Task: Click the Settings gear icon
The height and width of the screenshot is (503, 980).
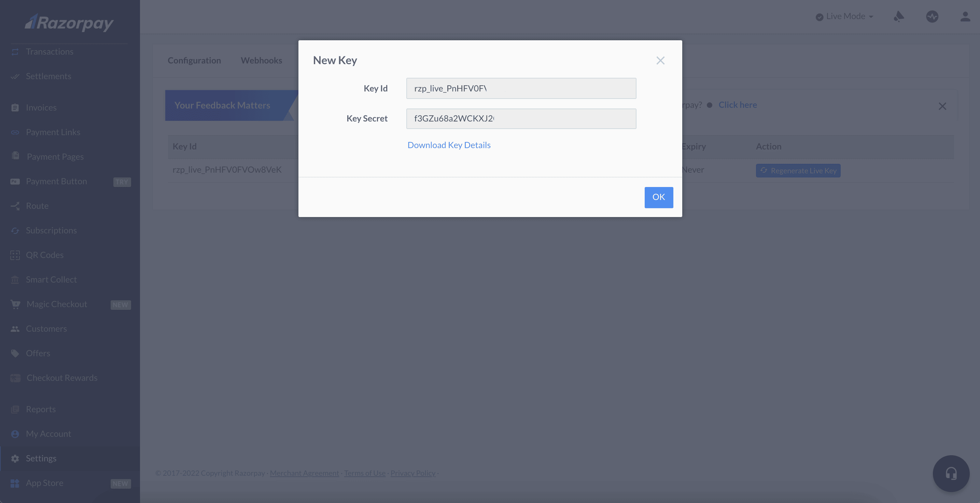Action: [15, 459]
